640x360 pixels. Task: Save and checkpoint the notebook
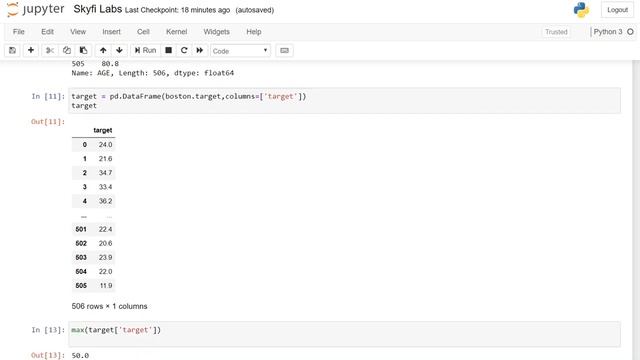tap(13, 50)
